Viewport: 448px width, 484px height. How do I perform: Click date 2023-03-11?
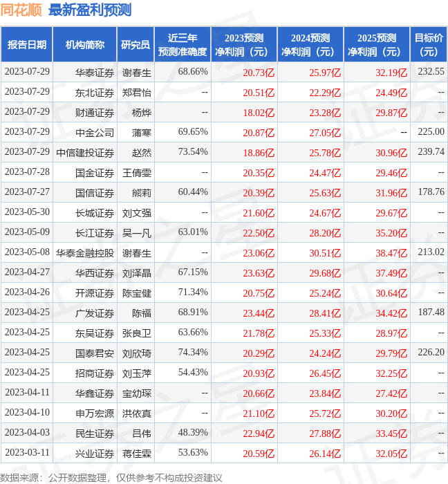click(27, 453)
